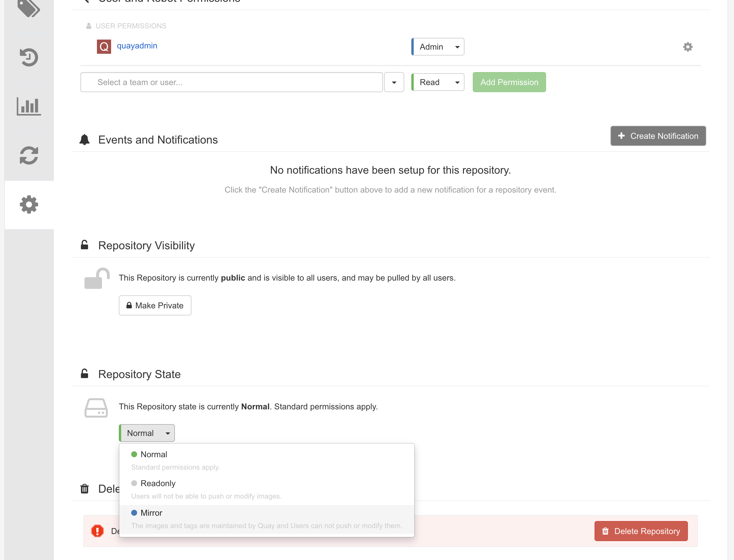Click the red warning exclamation icon
734x560 pixels.
(x=98, y=531)
